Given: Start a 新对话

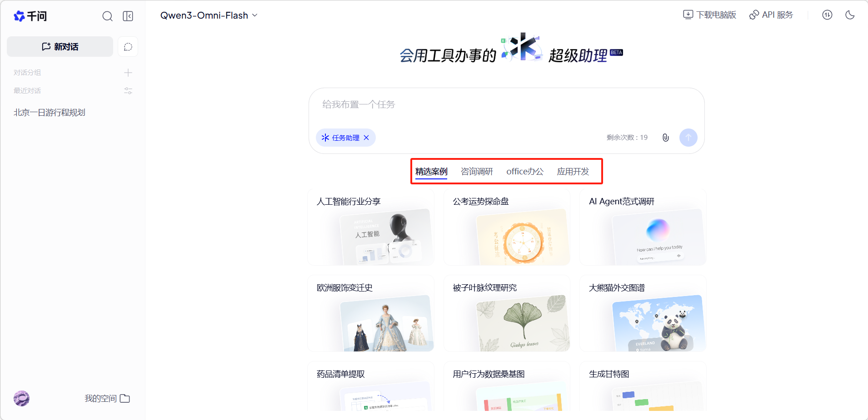Looking at the screenshot, I should tap(60, 47).
